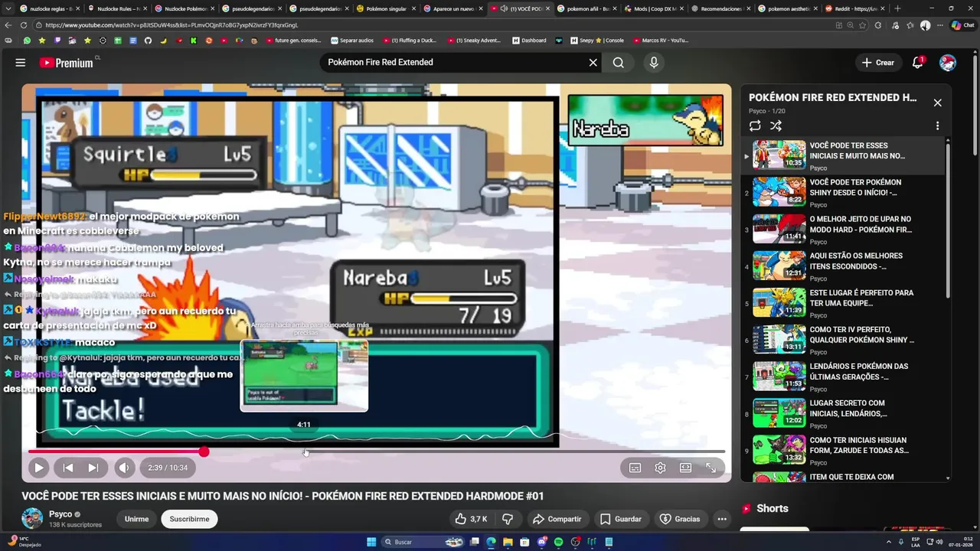Clear the search box text
Screen dimensions: 980x551
[593, 63]
